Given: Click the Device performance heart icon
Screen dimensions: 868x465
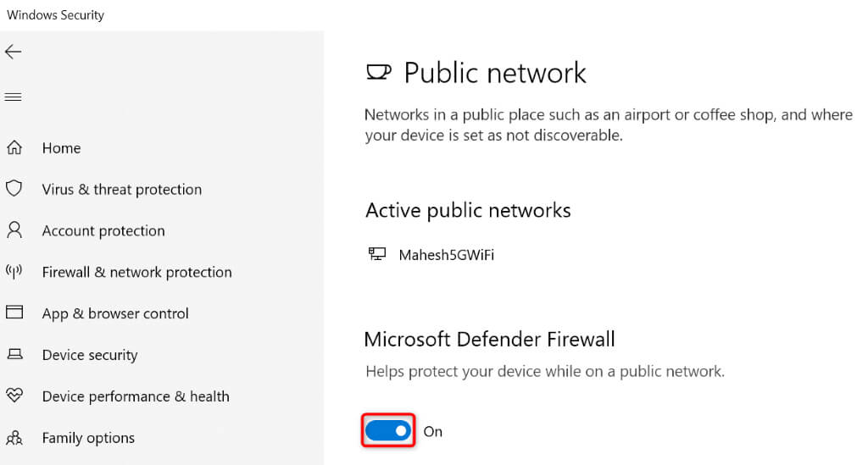Looking at the screenshot, I should 14,396.
